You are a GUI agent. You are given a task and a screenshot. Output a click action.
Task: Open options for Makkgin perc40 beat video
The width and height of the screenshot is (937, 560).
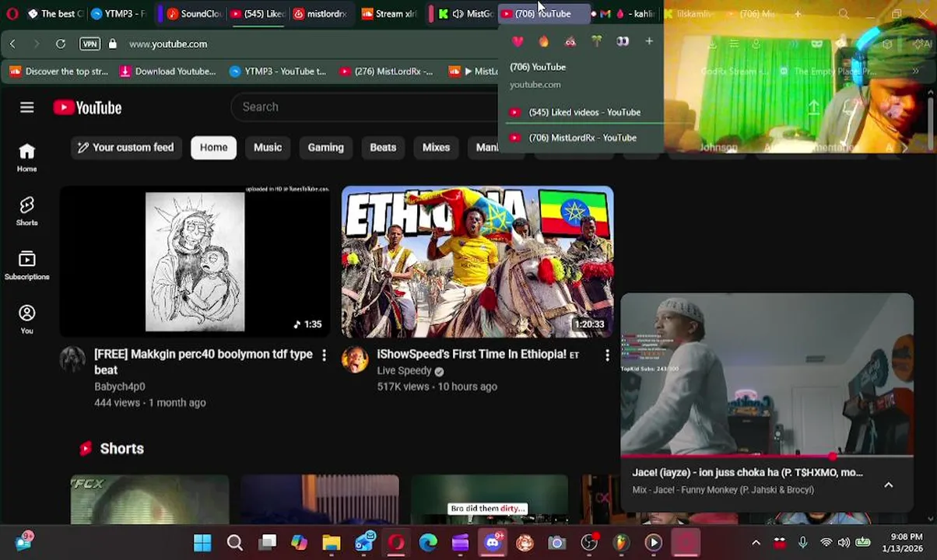click(324, 355)
